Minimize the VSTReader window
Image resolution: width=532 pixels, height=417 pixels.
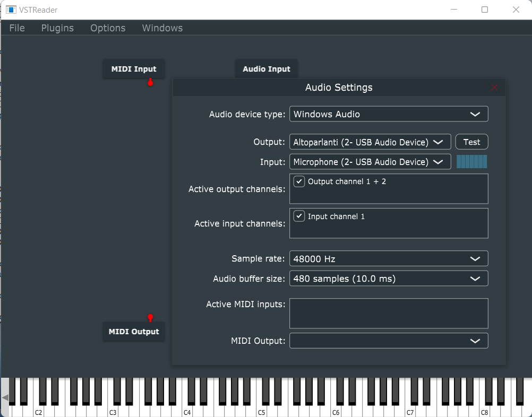(453, 10)
